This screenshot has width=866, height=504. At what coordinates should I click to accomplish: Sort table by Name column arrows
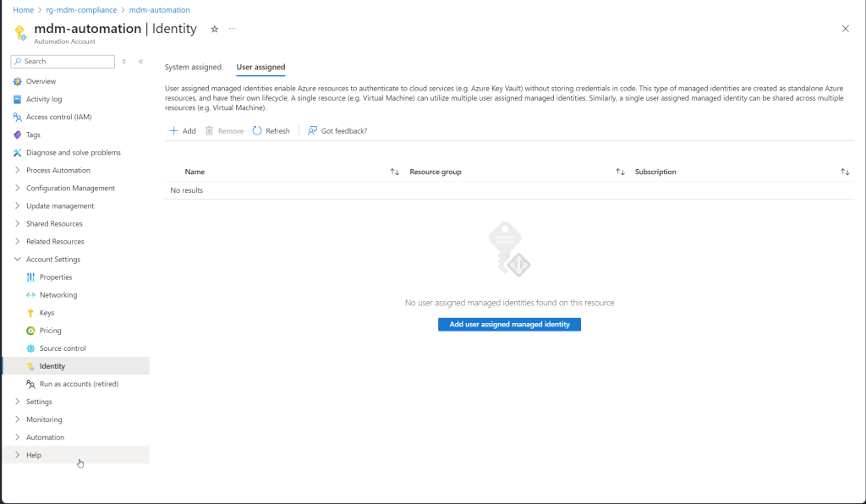pos(394,172)
